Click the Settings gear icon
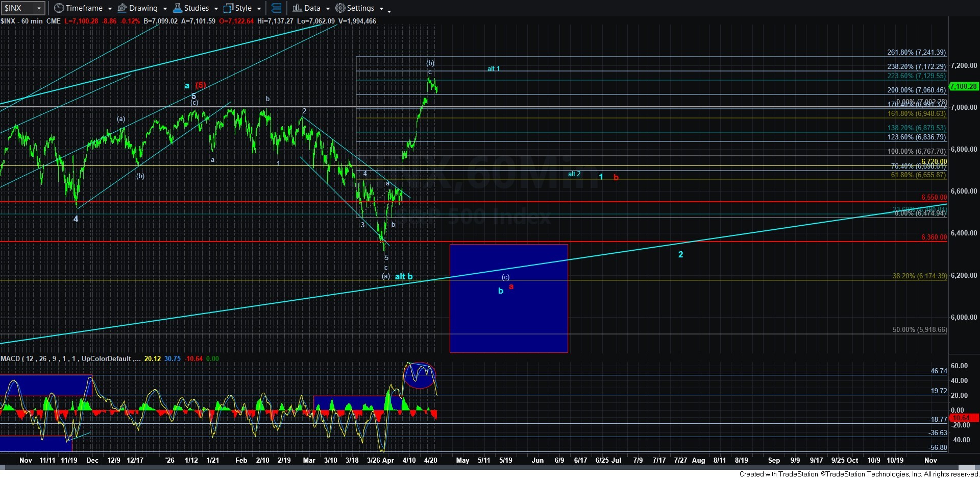This screenshot has width=980, height=478. (340, 8)
